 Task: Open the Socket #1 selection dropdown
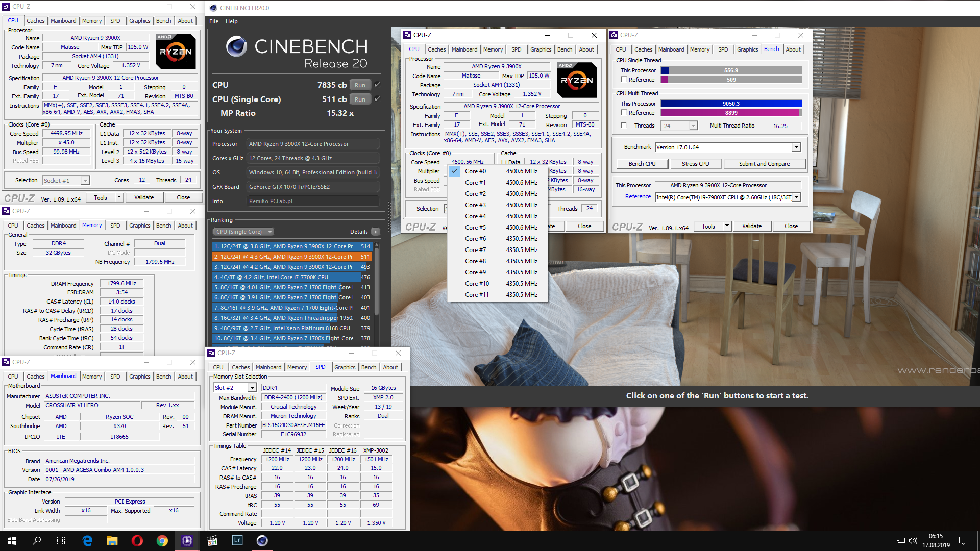85,181
